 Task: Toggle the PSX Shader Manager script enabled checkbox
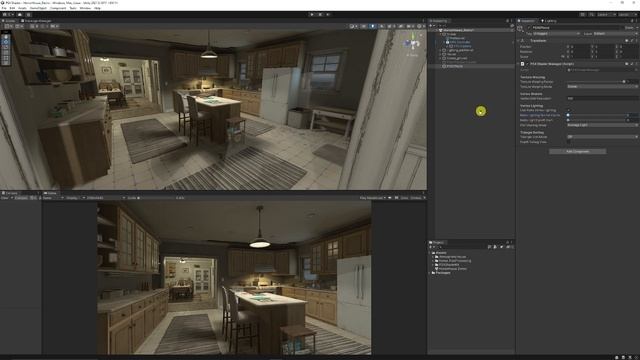pyautogui.click(x=527, y=64)
